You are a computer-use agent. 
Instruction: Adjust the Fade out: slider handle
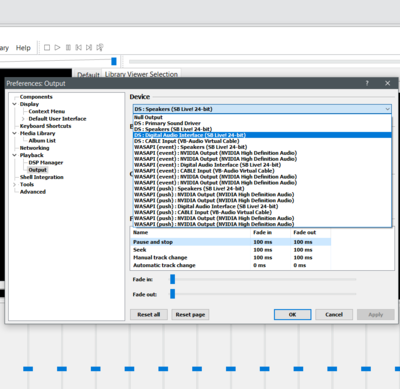(172, 294)
